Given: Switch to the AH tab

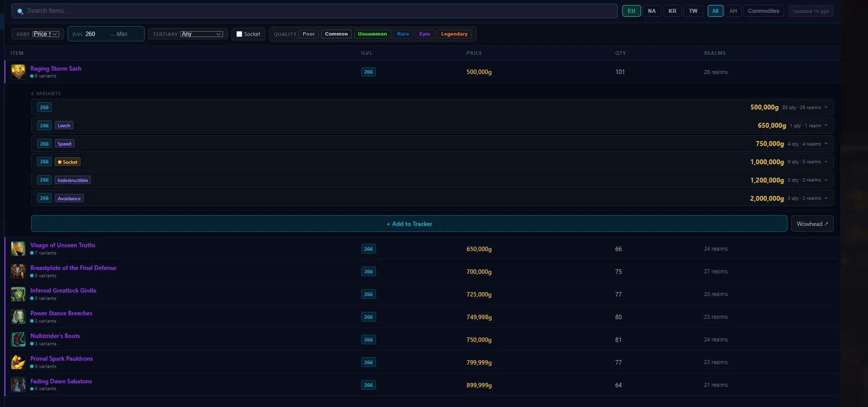Looking at the screenshot, I should 733,11.
